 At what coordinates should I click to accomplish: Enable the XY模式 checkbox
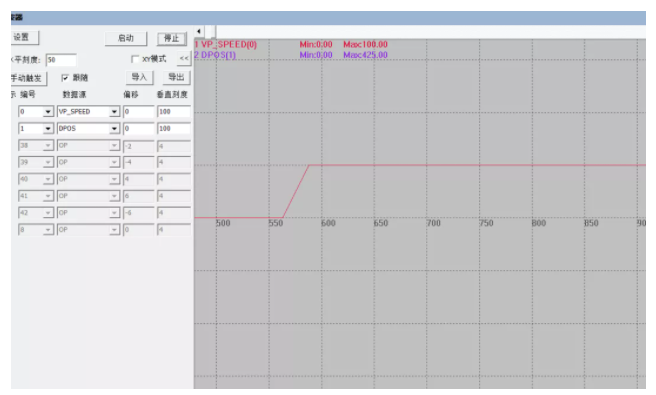(x=135, y=59)
